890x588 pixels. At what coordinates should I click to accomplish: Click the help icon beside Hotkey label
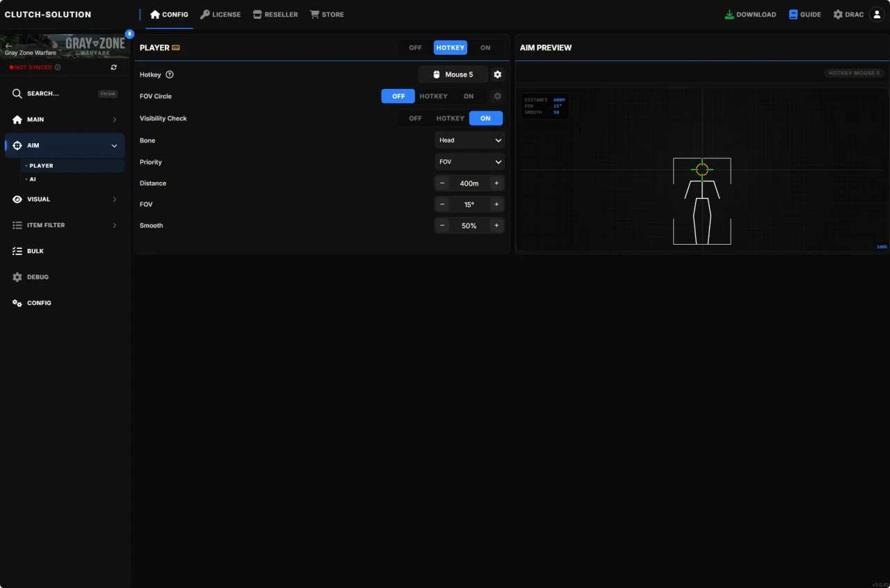170,74
